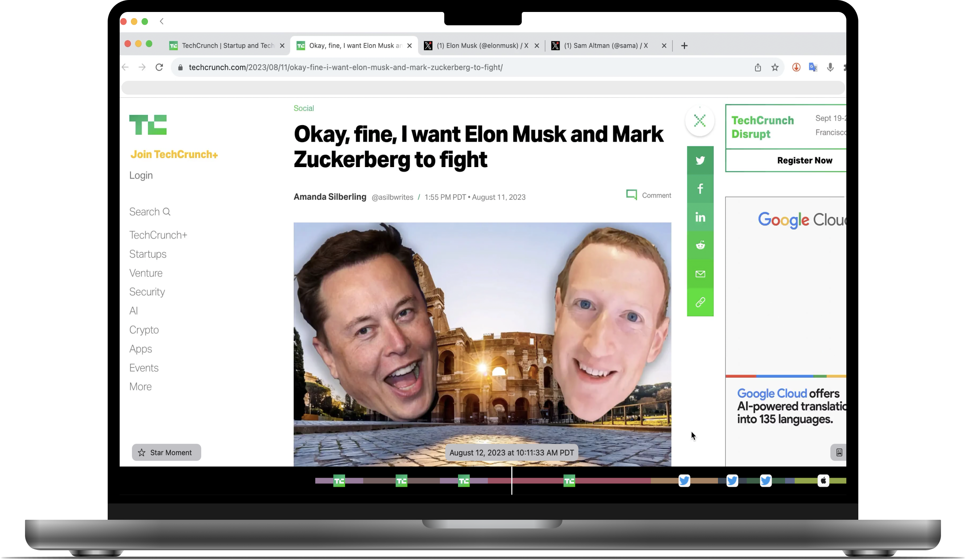Viewport: 966px width, 560px height.
Task: Close article with green X button
Action: (699, 121)
